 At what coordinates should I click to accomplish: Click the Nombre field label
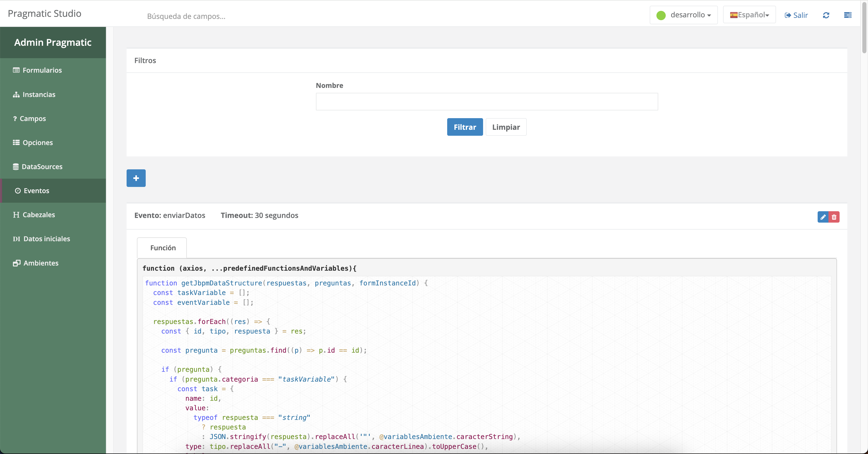click(330, 85)
